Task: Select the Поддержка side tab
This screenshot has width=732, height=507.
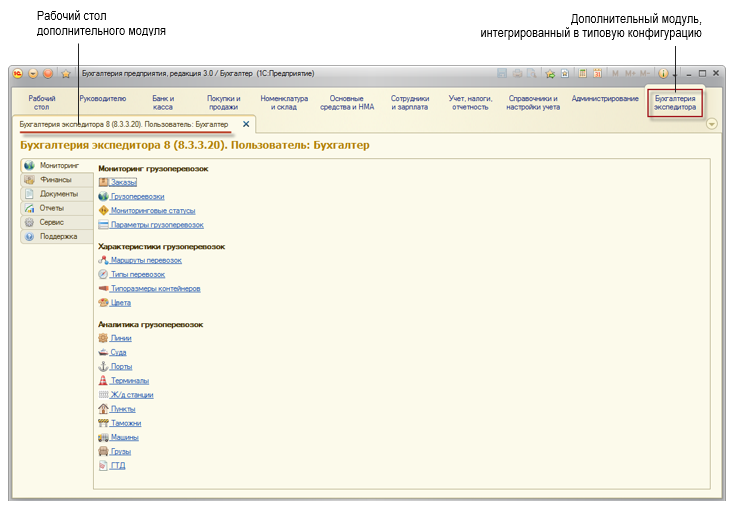Action: tap(57, 236)
